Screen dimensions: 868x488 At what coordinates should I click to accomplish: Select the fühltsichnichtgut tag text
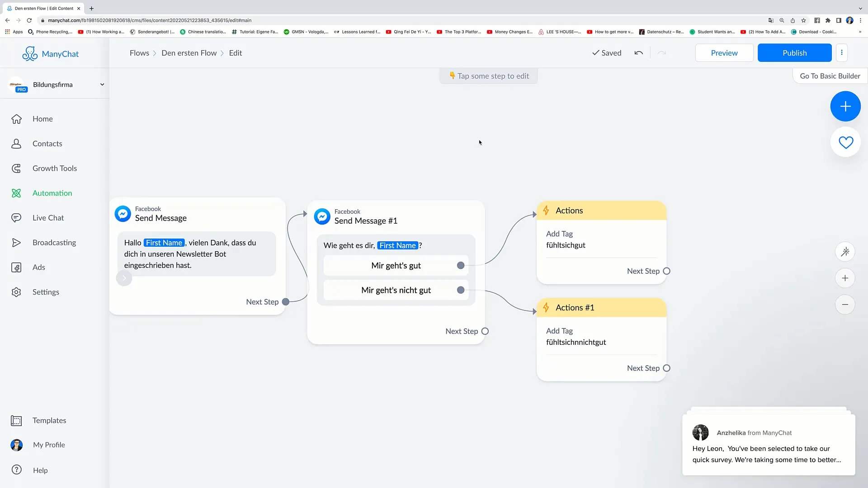(576, 343)
